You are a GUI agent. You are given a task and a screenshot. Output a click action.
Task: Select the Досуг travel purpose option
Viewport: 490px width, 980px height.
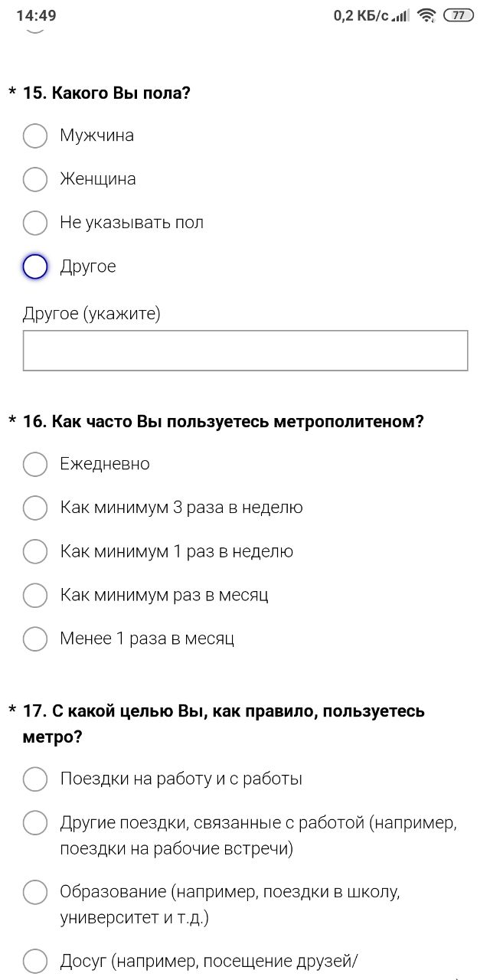click(x=35, y=960)
